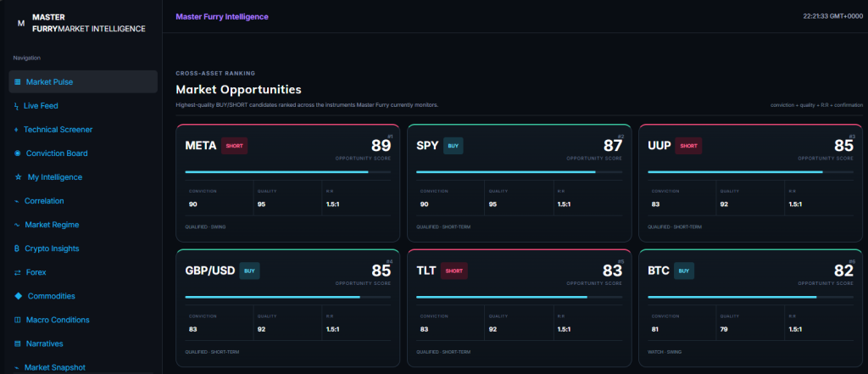
Task: Open the Commodities section
Action: pos(83,297)
